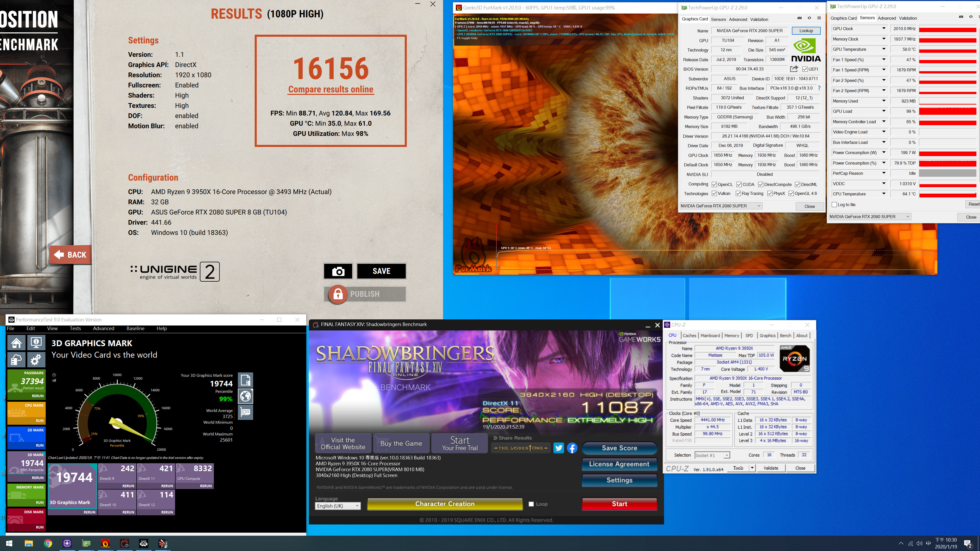Open File Explorer from taskbar

click(29, 543)
